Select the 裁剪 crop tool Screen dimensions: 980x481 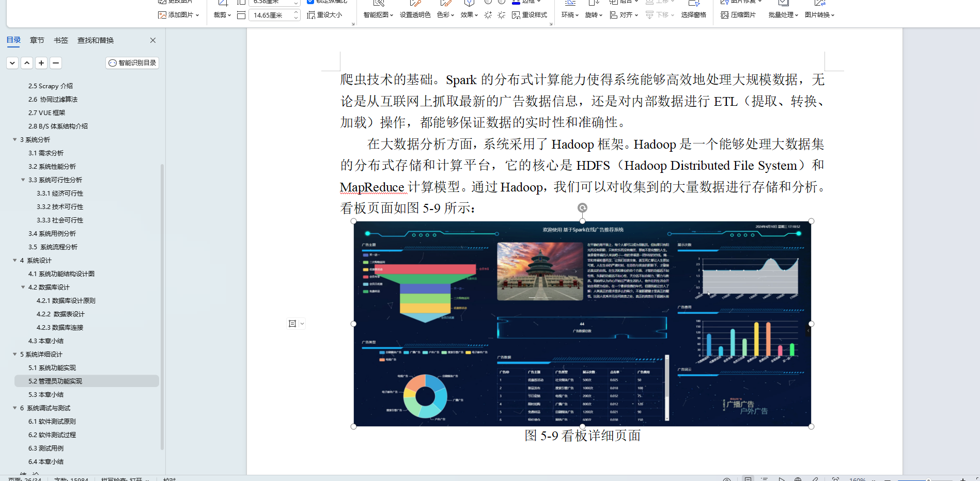click(220, 14)
